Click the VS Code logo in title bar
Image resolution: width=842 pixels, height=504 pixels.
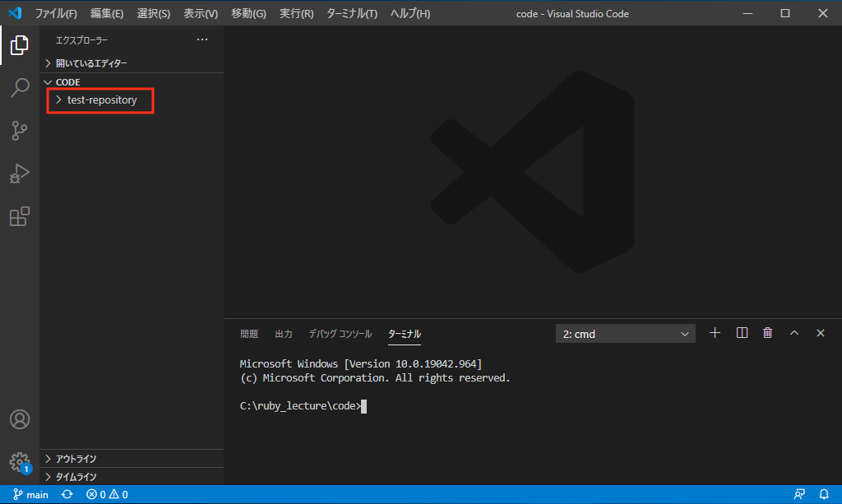click(15, 13)
